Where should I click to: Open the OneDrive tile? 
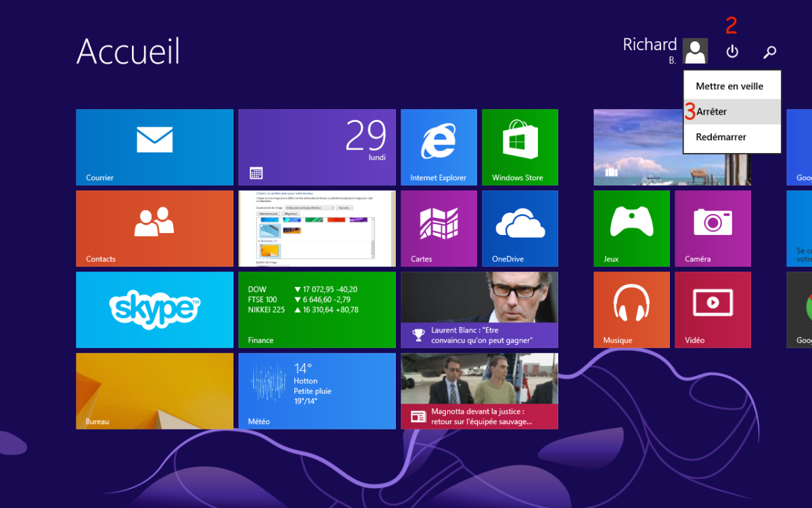(520, 228)
